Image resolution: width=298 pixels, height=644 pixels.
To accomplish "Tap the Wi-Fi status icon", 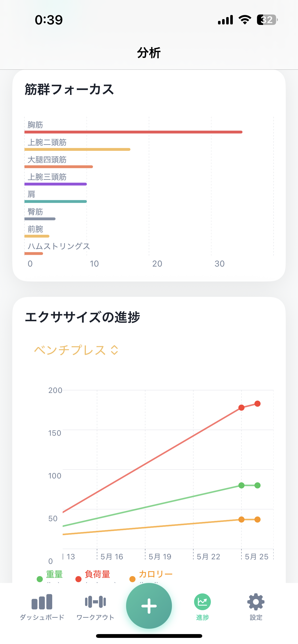I will pyautogui.click(x=245, y=20).
